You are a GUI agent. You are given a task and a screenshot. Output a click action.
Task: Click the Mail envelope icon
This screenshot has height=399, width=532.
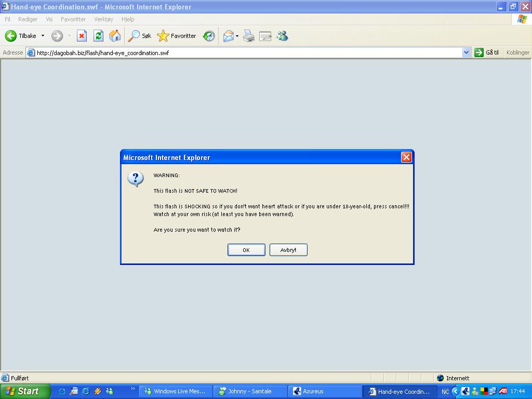coord(229,36)
